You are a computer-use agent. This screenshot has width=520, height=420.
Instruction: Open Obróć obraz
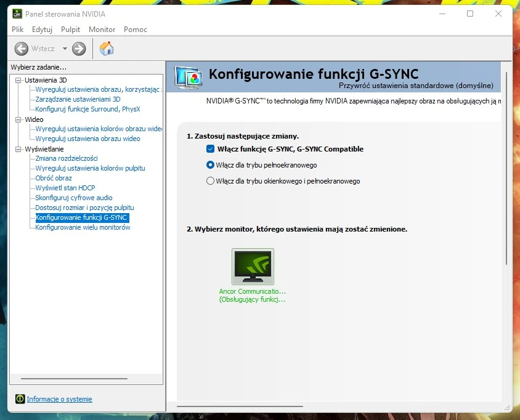[54, 178]
